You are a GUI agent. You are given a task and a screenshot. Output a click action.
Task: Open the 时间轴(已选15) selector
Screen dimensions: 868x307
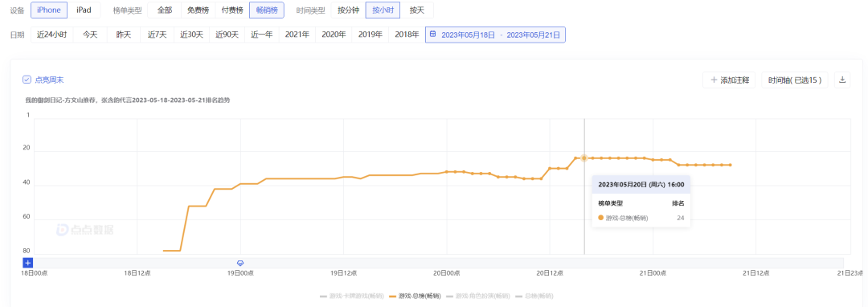point(795,80)
